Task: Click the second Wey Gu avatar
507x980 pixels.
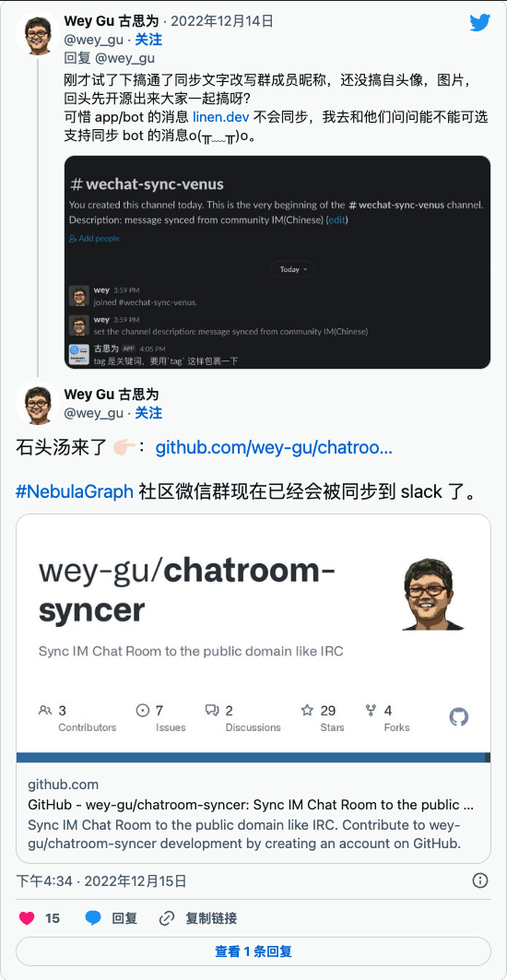Action: point(37,403)
